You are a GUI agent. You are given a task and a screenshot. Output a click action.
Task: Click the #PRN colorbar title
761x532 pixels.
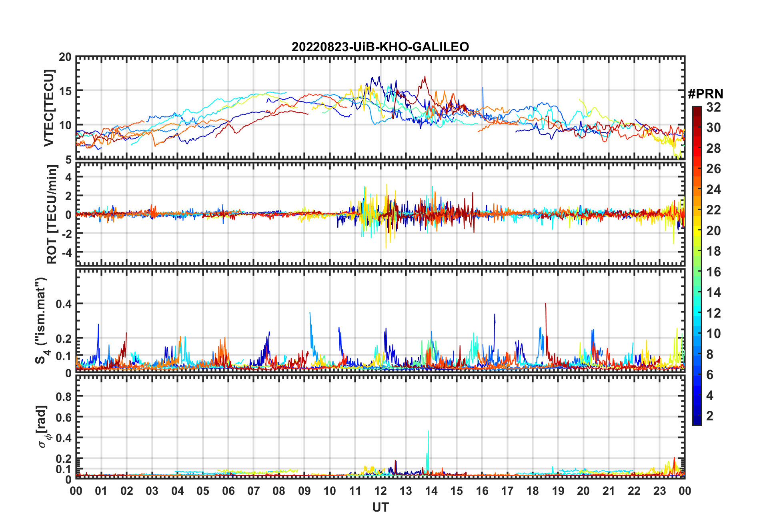[x=706, y=94]
